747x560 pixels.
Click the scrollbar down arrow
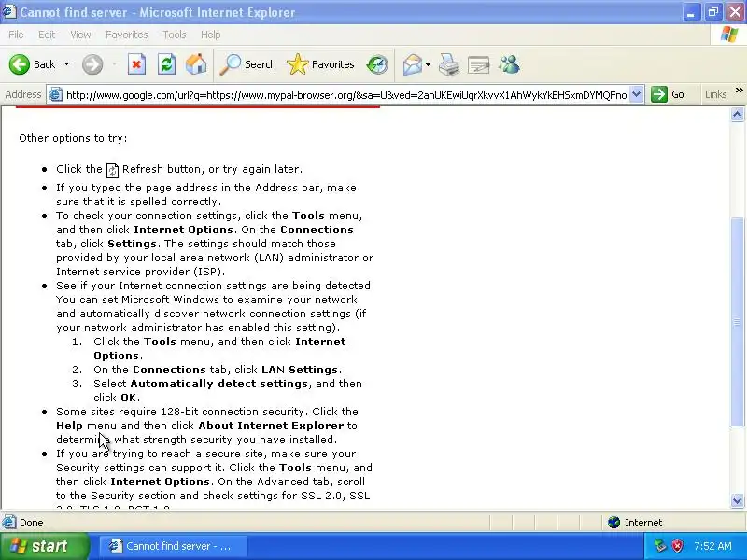pyautogui.click(x=737, y=500)
